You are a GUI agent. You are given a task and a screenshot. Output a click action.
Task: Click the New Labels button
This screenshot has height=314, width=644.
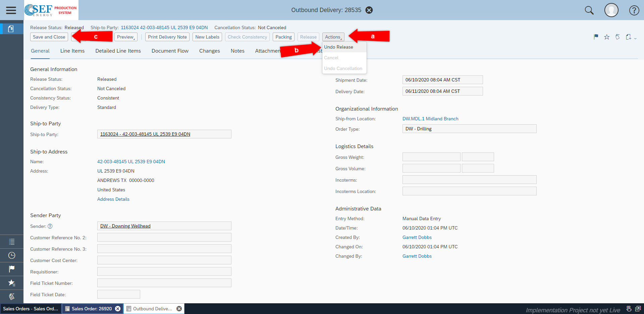[207, 37]
